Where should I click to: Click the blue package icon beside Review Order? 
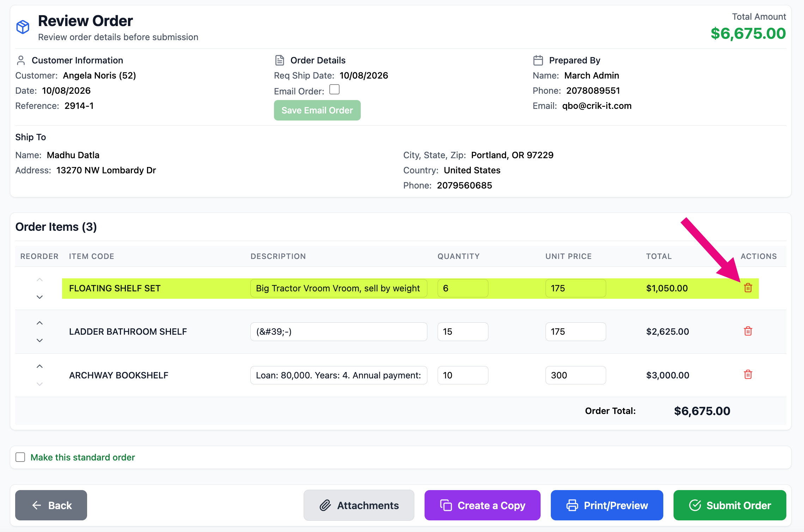point(23,27)
